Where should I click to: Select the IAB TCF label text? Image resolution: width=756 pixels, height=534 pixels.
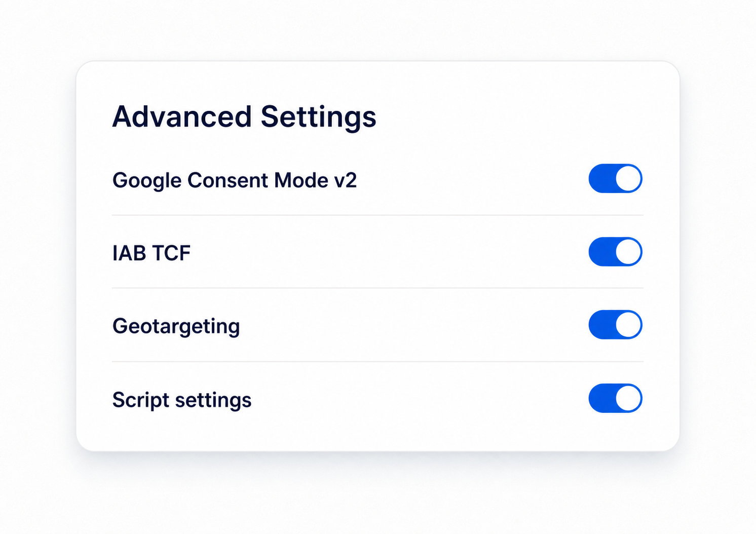pyautogui.click(x=152, y=253)
